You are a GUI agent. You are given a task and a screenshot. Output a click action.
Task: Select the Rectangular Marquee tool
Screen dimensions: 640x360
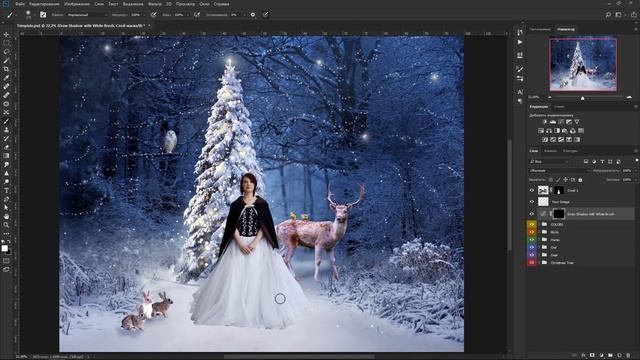pyautogui.click(x=6, y=43)
